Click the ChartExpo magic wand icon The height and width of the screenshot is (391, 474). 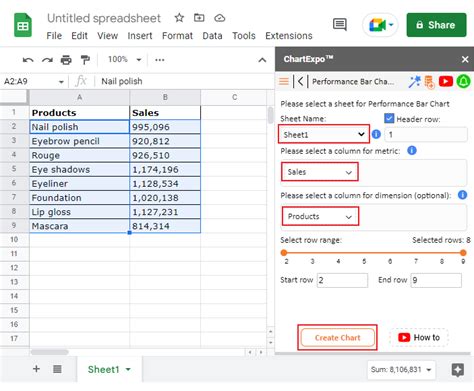pyautogui.click(x=414, y=82)
